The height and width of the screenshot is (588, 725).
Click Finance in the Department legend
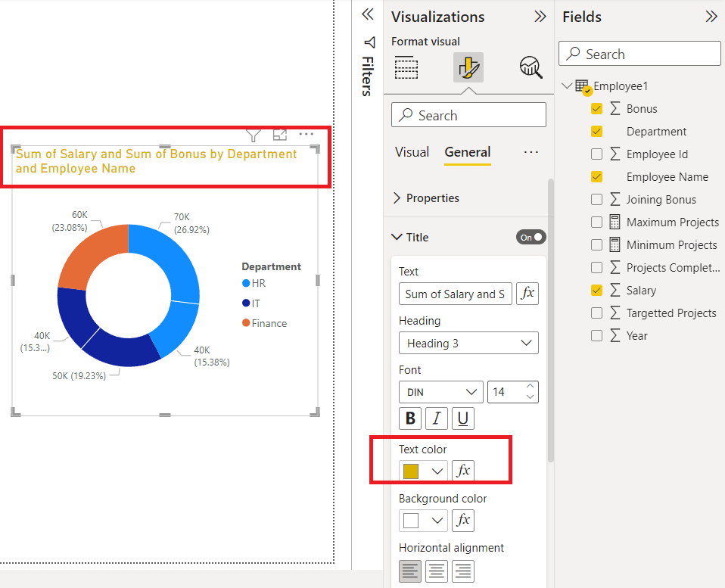coord(264,323)
